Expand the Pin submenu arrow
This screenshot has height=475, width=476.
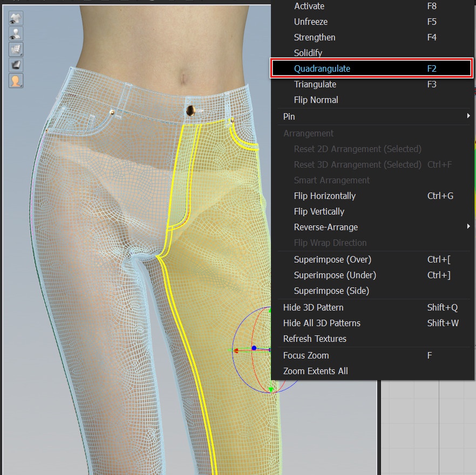468,116
